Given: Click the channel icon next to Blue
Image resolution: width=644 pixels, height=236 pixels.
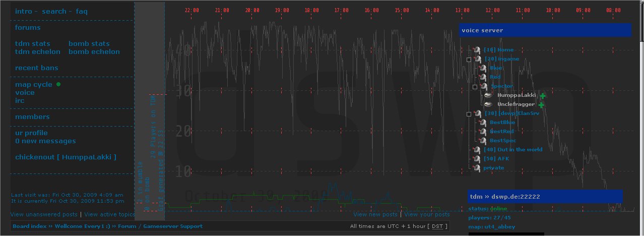Looking at the screenshot, I should [482, 68].
